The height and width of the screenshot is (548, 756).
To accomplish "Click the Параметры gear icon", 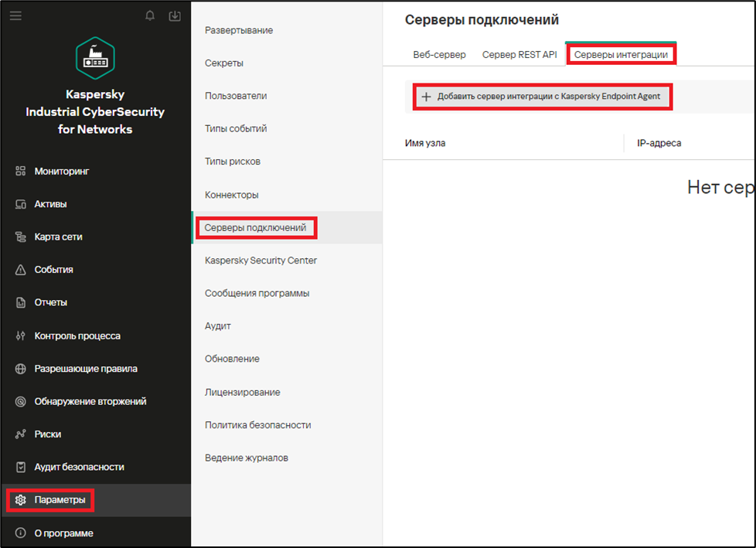I will click(x=20, y=500).
